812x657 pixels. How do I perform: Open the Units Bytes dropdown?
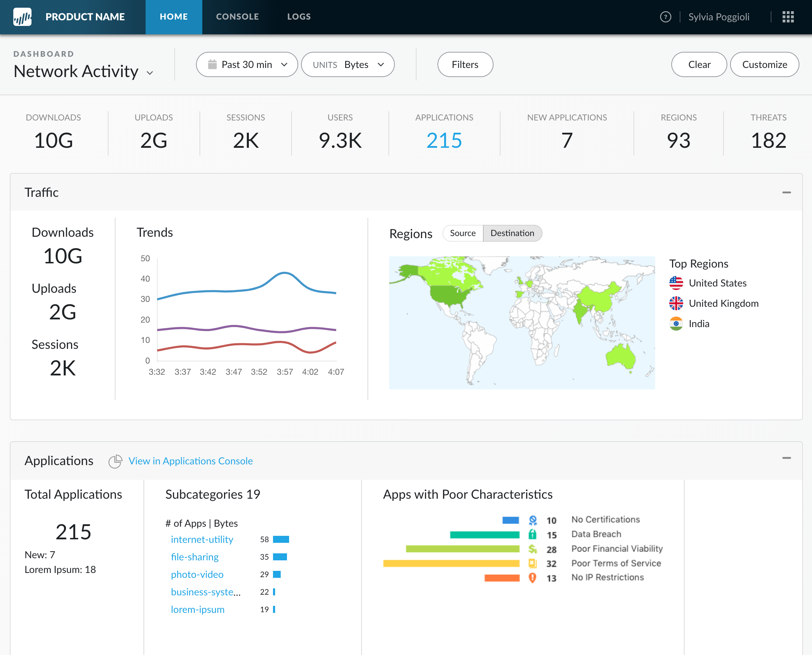pos(348,65)
